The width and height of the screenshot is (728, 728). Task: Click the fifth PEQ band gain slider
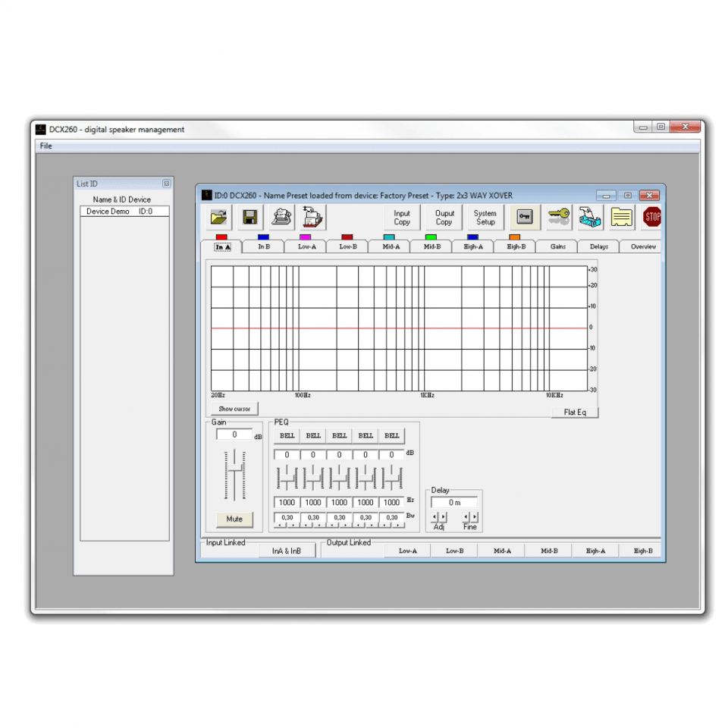click(392, 477)
